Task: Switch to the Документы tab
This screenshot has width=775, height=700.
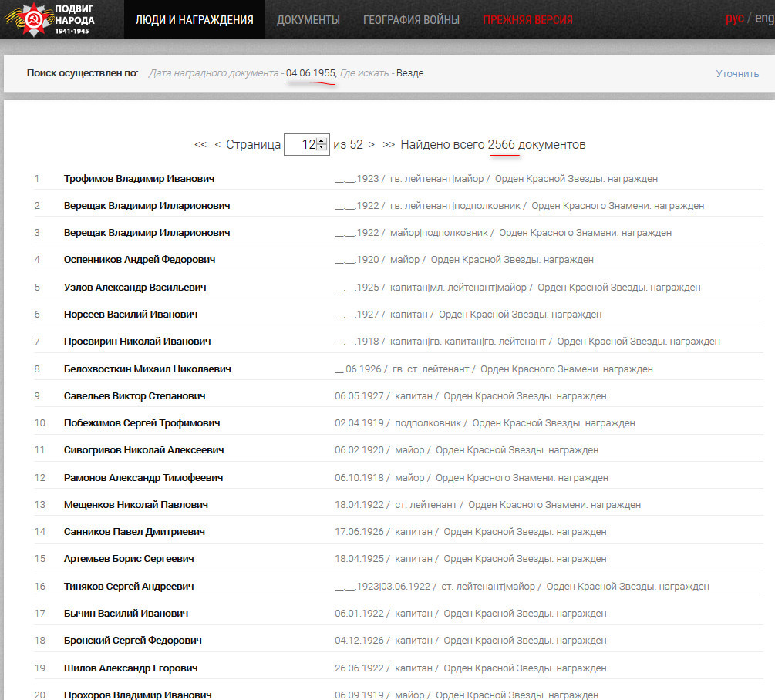Action: 308,19
